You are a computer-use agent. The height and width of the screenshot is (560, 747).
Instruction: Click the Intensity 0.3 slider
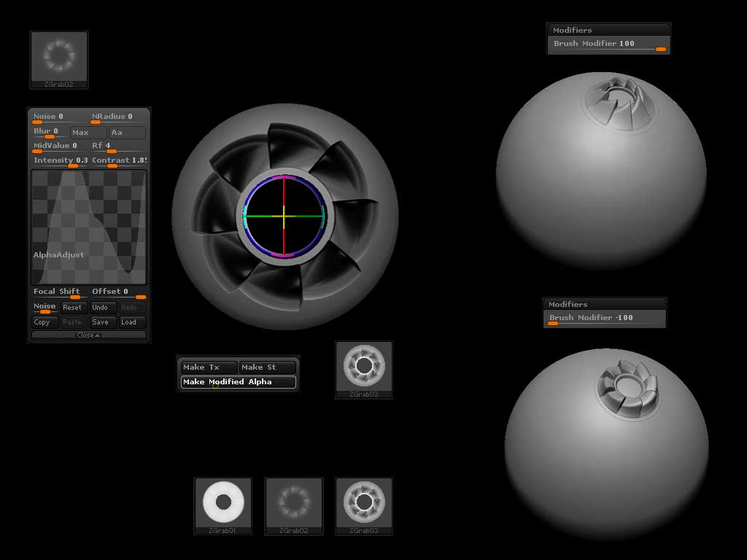pyautogui.click(x=61, y=161)
